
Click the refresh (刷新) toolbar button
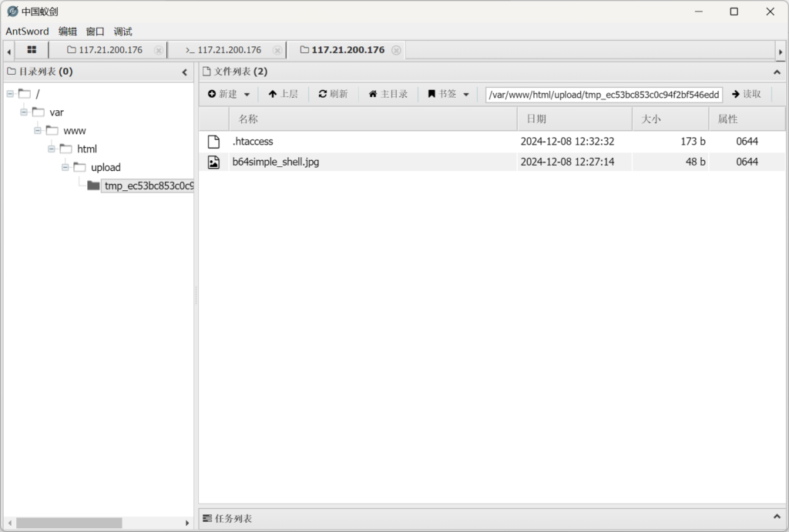click(333, 94)
